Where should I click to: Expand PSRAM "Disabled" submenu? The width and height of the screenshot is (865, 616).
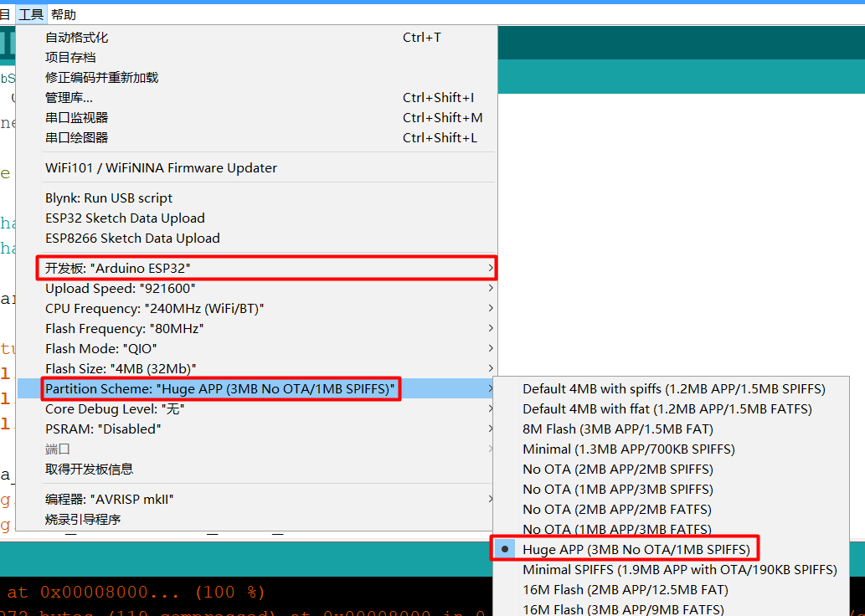click(256, 429)
